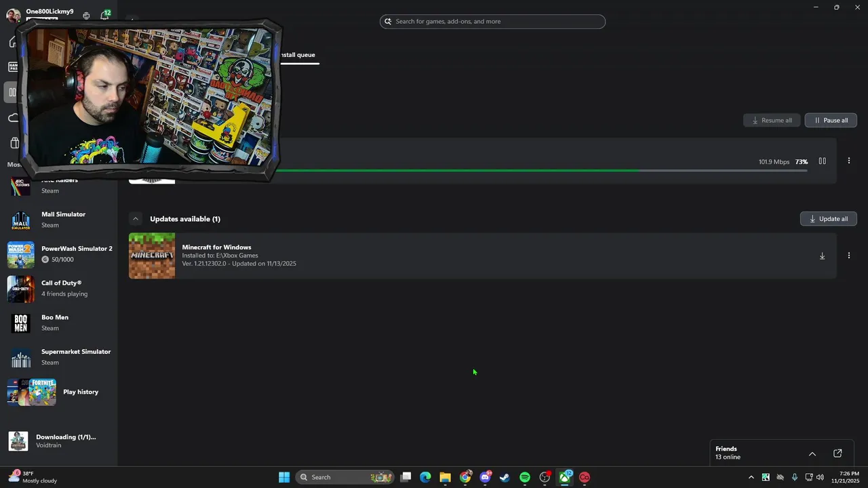Open Cloud gaming from the sidebar

pos(12,118)
